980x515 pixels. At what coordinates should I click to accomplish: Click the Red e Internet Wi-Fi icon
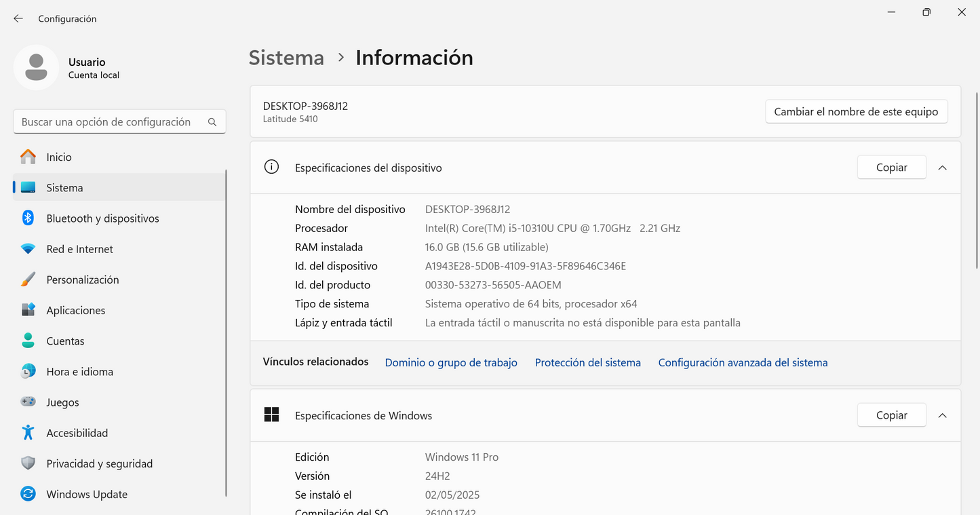[x=28, y=249]
